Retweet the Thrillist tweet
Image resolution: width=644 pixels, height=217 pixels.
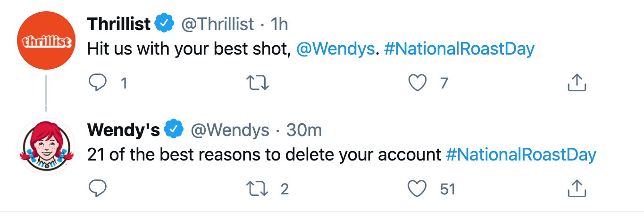pyautogui.click(x=258, y=83)
